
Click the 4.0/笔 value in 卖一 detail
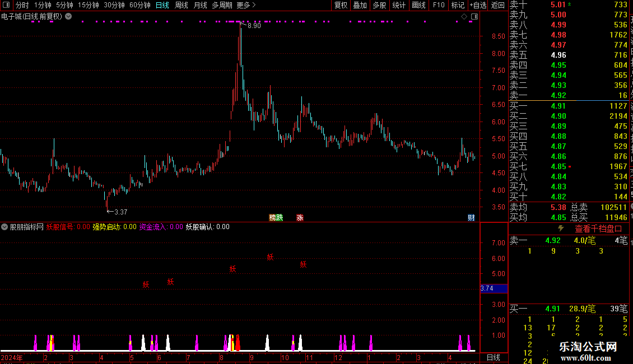tap(585, 240)
